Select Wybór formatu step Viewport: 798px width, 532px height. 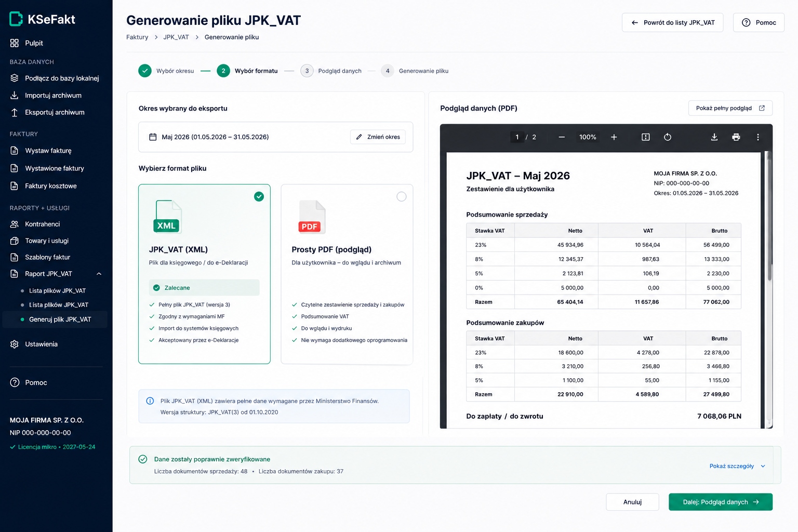click(247, 71)
